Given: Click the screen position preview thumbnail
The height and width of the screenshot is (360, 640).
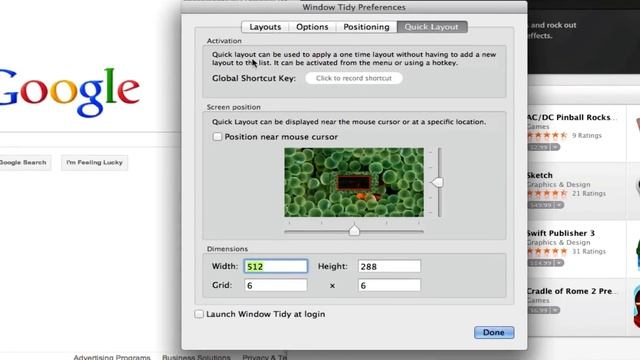Looking at the screenshot, I should pyautogui.click(x=354, y=182).
